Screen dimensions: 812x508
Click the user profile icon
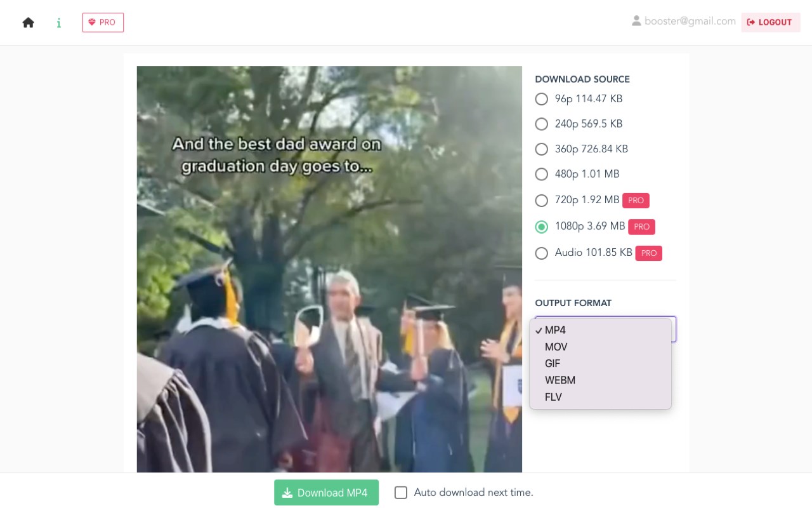636,21
